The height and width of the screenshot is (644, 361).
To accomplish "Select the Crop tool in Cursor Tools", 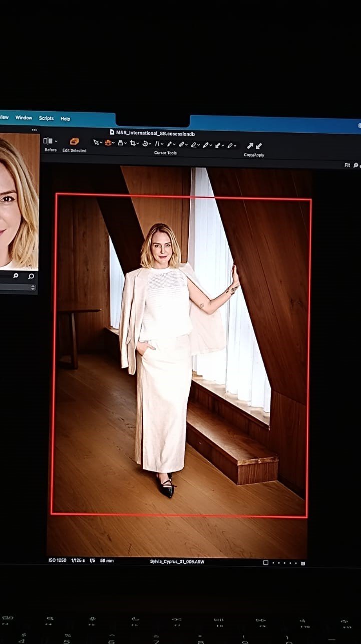I will pyautogui.click(x=133, y=143).
